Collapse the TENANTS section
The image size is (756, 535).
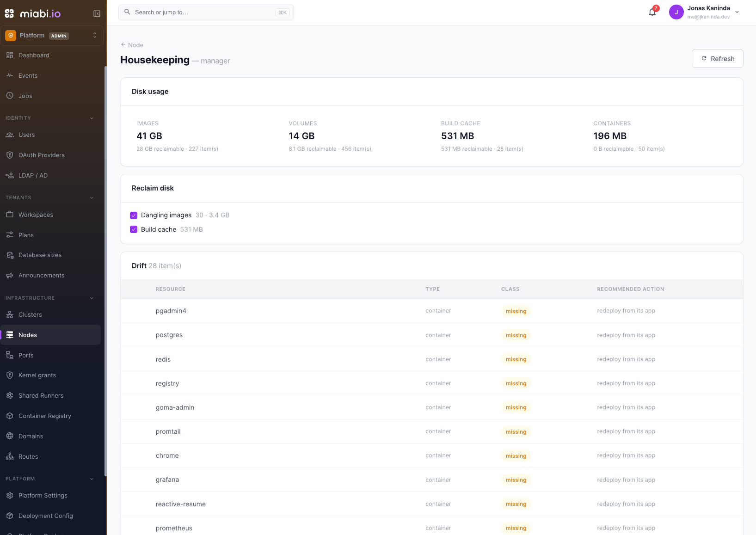pos(92,198)
